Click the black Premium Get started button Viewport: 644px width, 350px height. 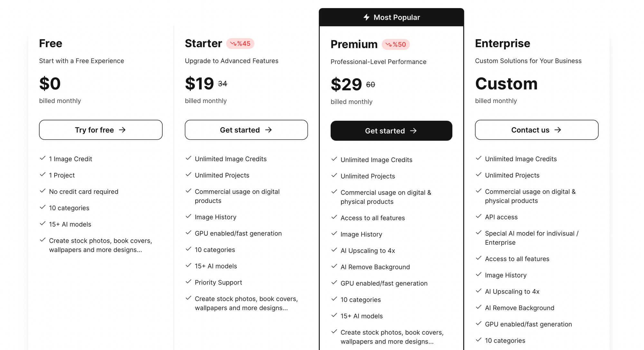[391, 131]
